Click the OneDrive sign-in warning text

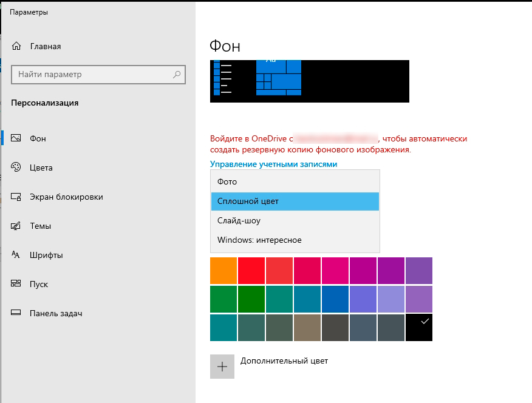pos(339,144)
